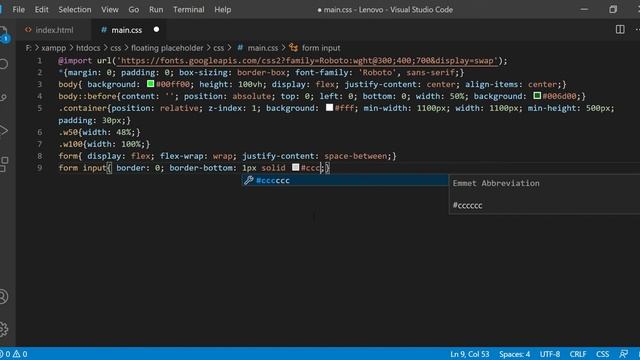640x360 pixels.
Task: Click Ln 9, Col 53 in status bar
Action: click(x=469, y=354)
